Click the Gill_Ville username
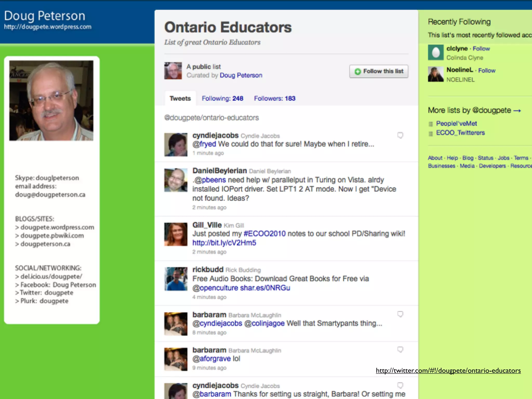This screenshot has height=399, width=532. [207, 225]
